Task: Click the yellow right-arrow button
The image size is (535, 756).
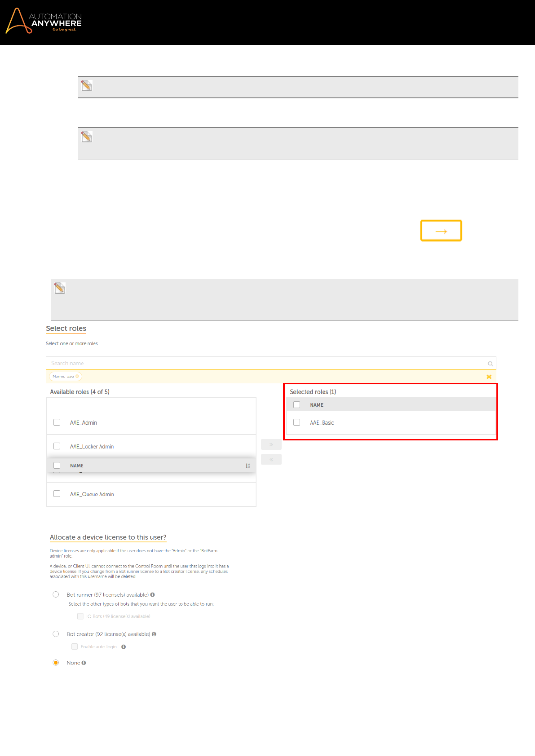Action: coord(441,231)
